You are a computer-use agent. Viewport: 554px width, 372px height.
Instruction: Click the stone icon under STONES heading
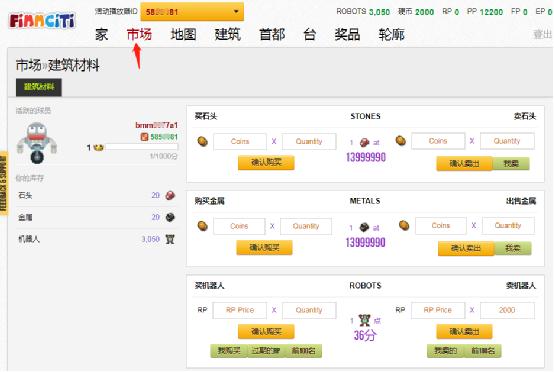click(364, 142)
